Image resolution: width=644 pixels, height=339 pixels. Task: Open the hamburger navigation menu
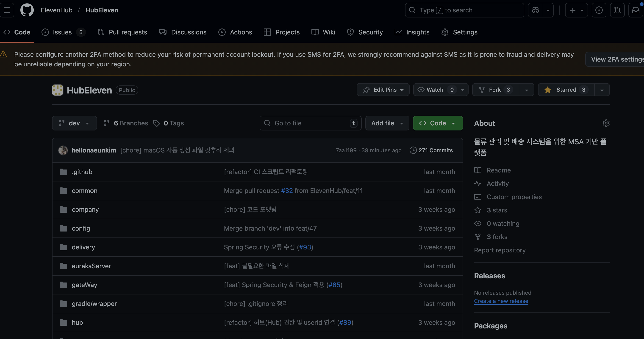[7, 10]
